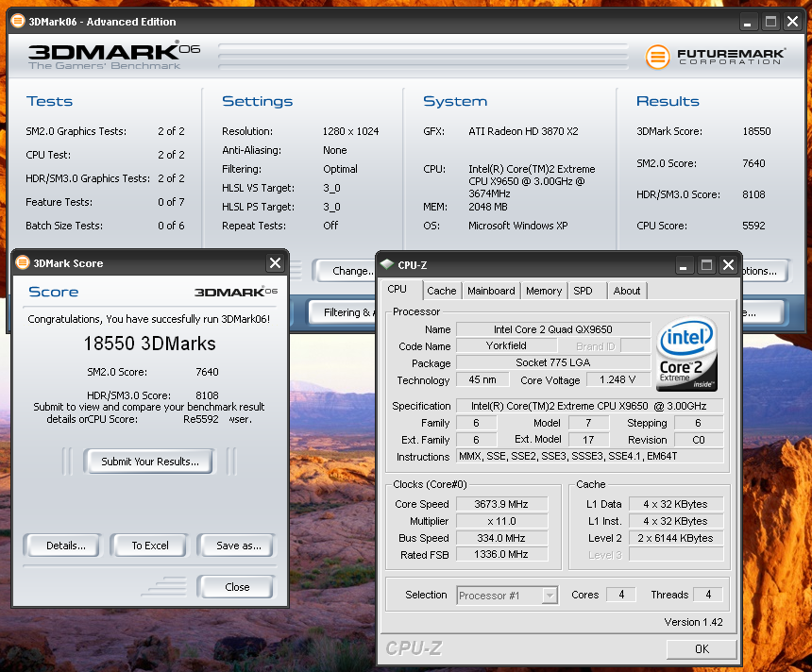Click Close button in Score dialog
The width and height of the screenshot is (812, 672).
237,586
